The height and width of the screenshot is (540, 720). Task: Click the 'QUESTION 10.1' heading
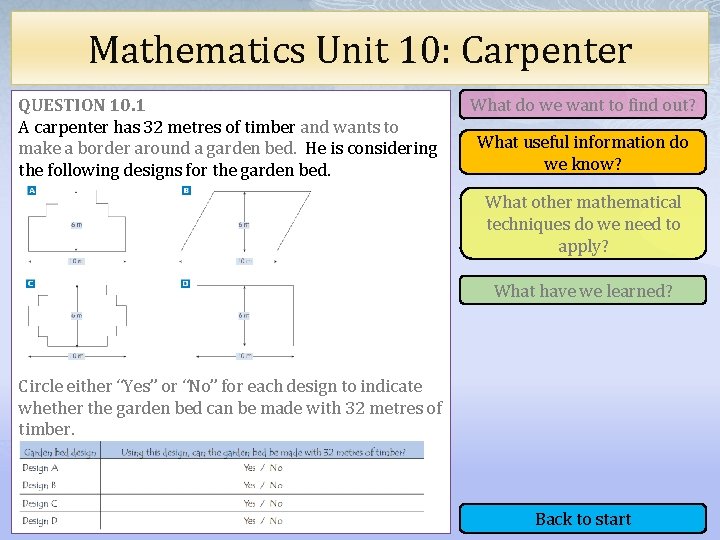pyautogui.click(x=81, y=105)
